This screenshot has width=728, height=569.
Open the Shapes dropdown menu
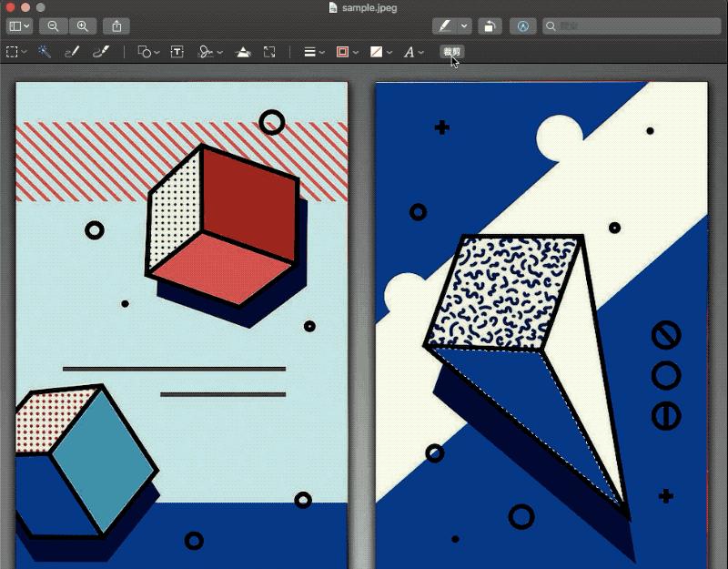147,52
